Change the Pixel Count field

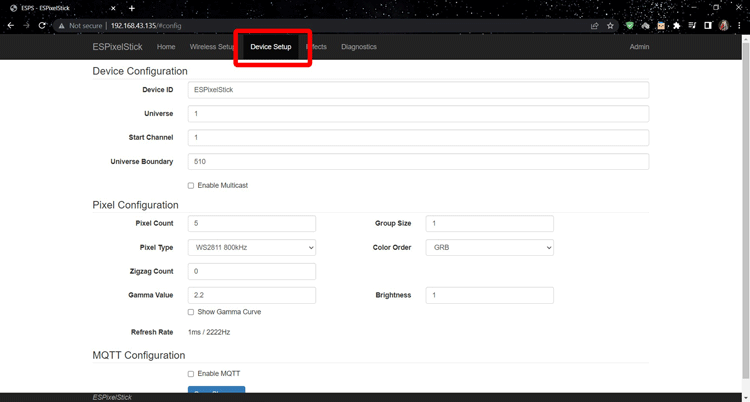click(x=252, y=223)
